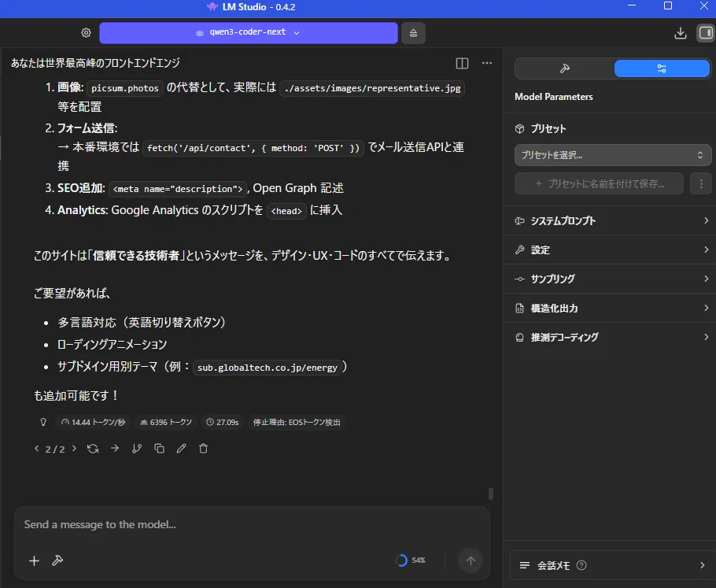
Task: Select the model parameters sliders tab
Action: [661, 68]
